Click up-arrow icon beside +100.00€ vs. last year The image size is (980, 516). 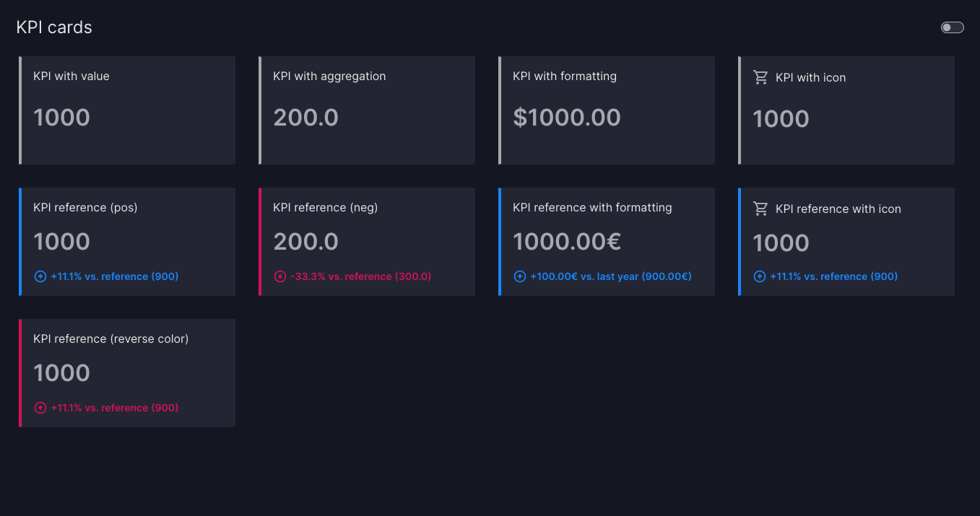tap(520, 276)
